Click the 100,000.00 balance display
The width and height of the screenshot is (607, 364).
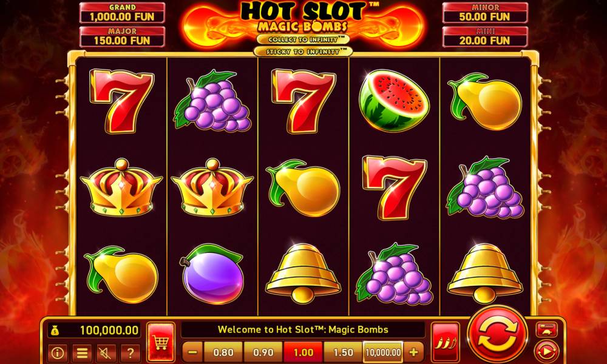95,331
